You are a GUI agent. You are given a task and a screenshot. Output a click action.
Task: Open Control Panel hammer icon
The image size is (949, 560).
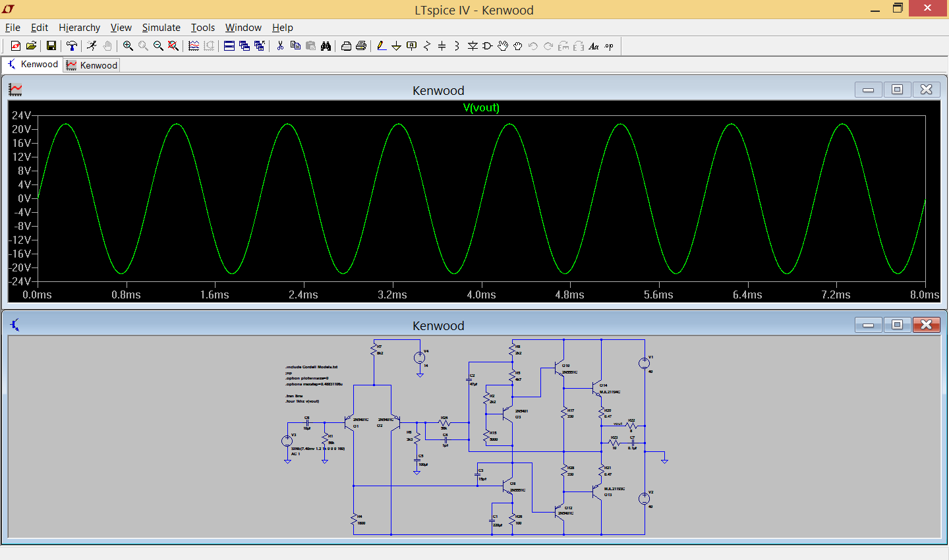(x=72, y=46)
